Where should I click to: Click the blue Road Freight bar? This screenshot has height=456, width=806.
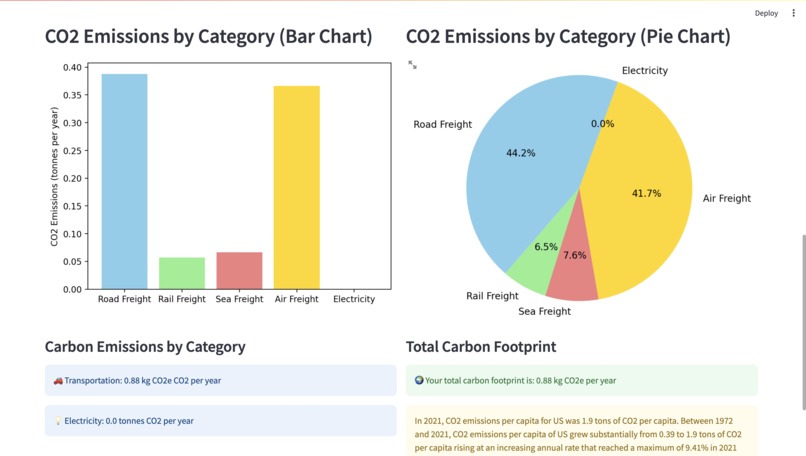124,181
